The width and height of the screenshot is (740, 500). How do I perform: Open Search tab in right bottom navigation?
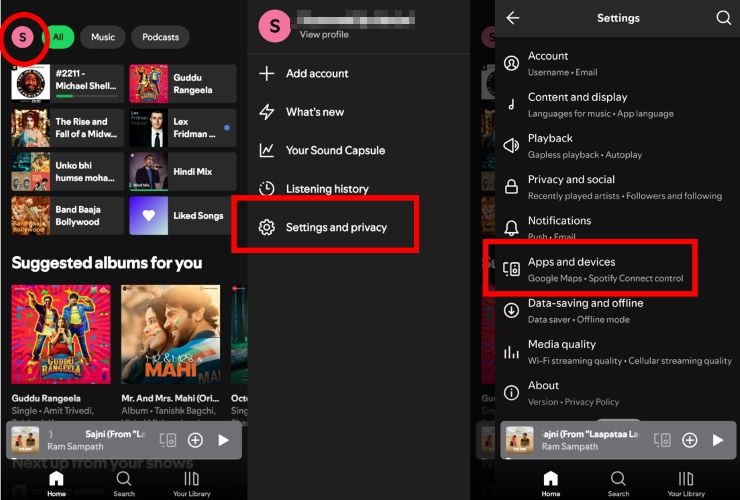coord(619,483)
